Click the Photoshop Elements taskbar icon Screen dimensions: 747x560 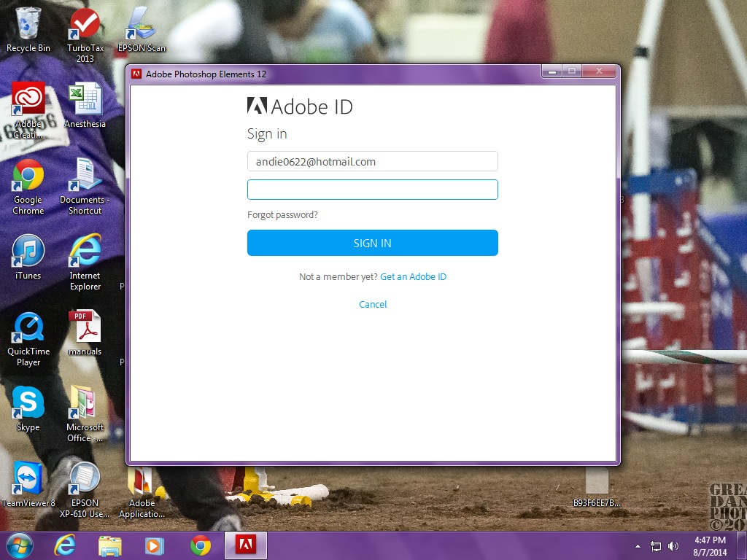(x=244, y=545)
